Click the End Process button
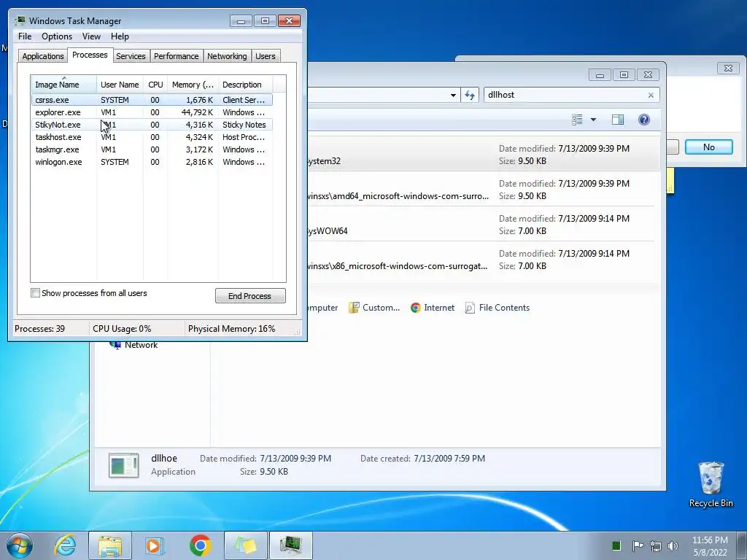 [250, 296]
